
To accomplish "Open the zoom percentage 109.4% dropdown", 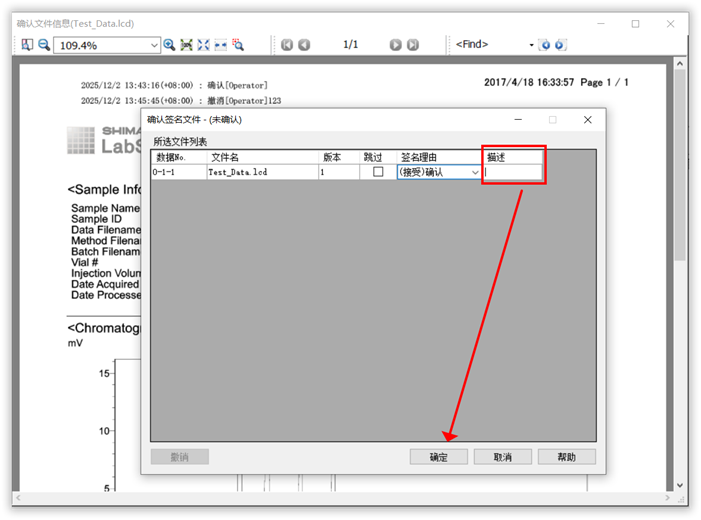I will pyautogui.click(x=154, y=45).
